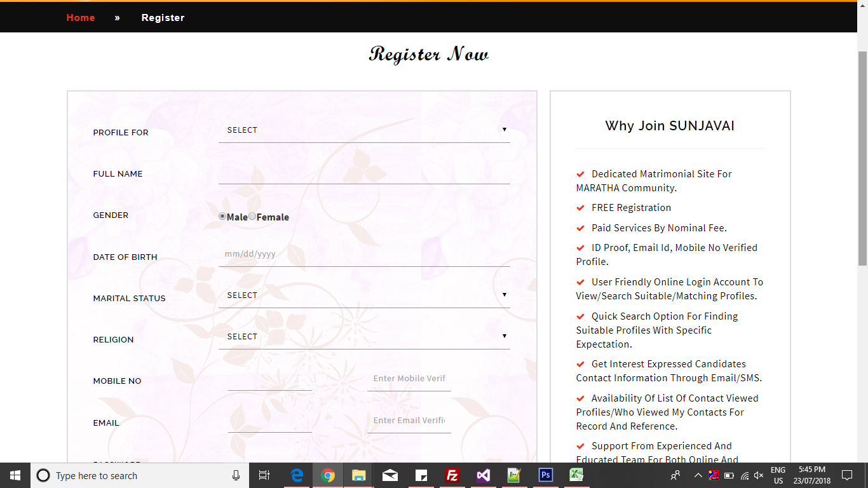
Task: Open Excel from the taskbar
Action: coord(576,475)
